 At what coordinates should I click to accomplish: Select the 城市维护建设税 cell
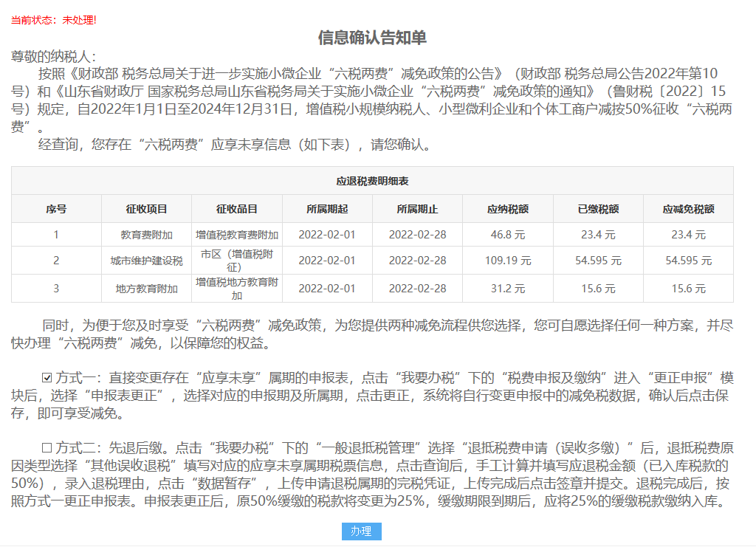tap(147, 261)
